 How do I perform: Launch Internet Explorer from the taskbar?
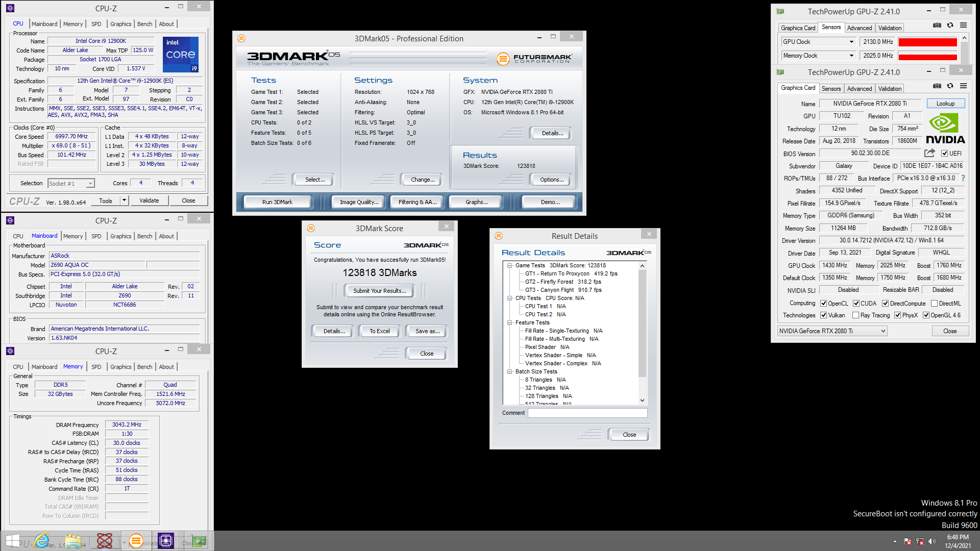(x=42, y=541)
